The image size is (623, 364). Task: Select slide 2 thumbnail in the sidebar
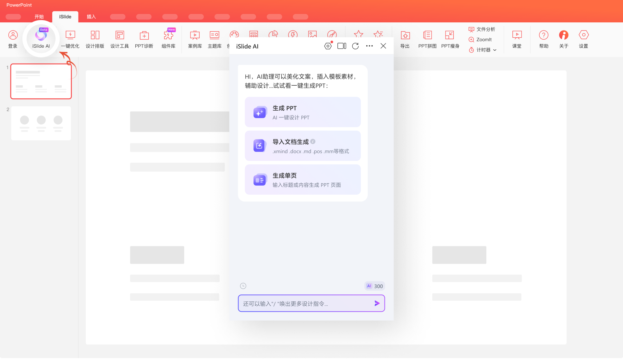click(41, 123)
